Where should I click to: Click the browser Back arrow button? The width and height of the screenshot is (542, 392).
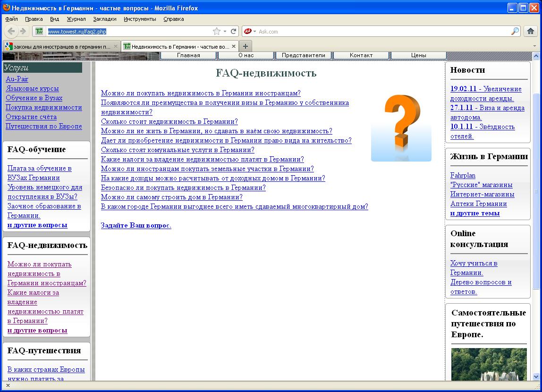coord(12,31)
